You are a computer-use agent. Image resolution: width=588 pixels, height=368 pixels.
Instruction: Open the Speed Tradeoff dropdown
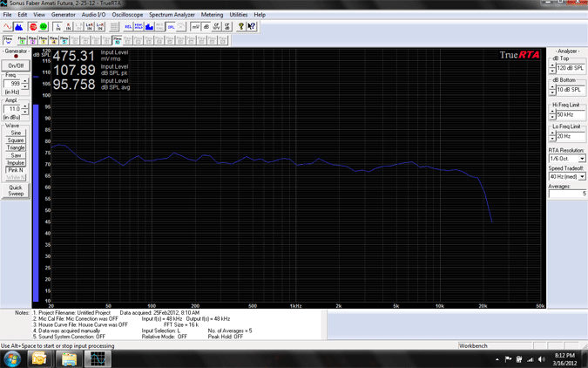point(582,176)
